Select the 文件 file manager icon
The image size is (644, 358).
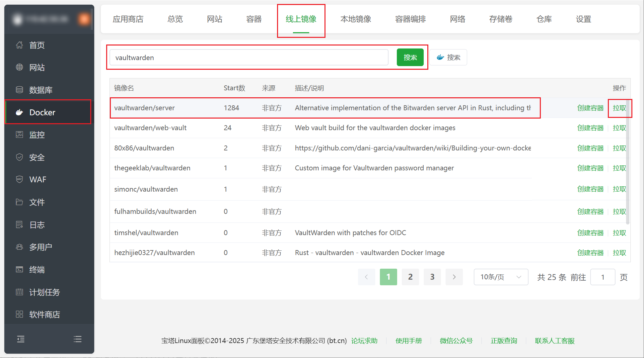click(x=20, y=202)
